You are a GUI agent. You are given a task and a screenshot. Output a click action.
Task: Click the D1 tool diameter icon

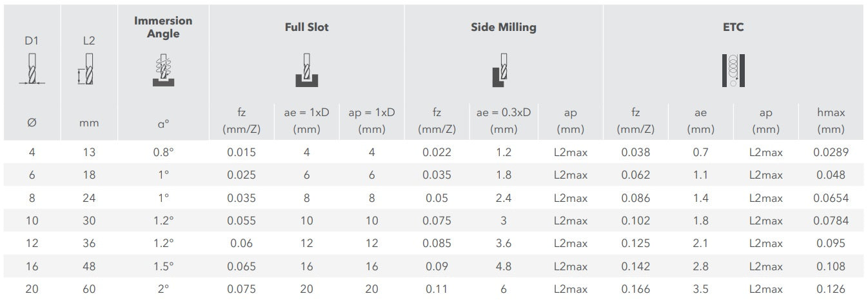32,70
